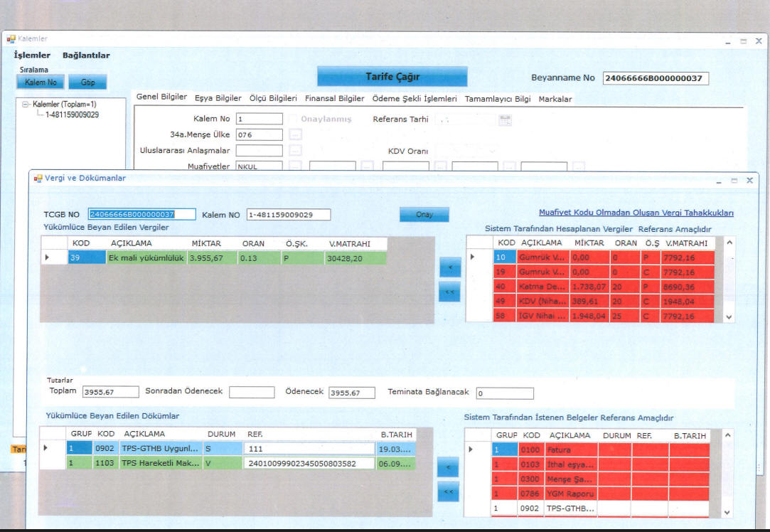770x532 pixels.
Task: Open Muafiyet Kodu Olmadan Oluşan Vergi Tahakkukları link
Action: pyautogui.click(x=636, y=213)
